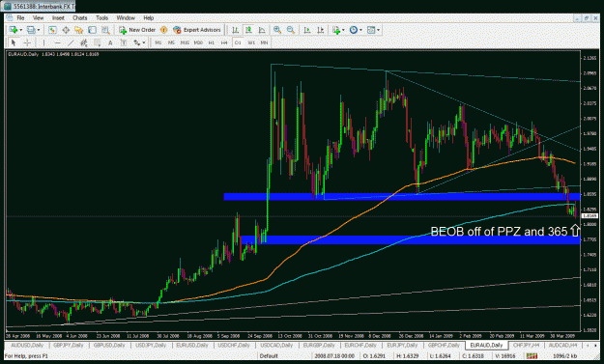Open the Insert menu

(x=58, y=17)
